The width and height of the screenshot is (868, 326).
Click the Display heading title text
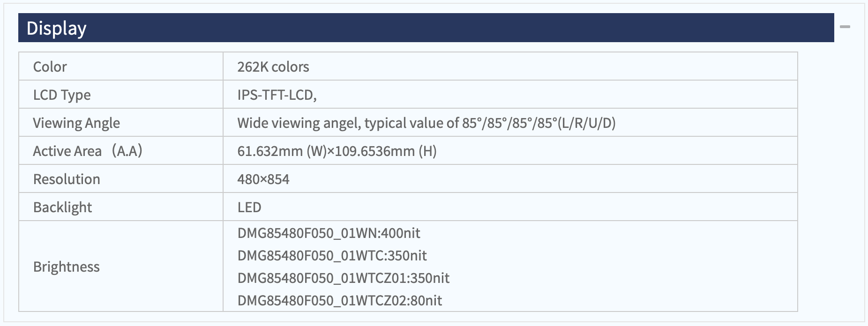[57, 28]
